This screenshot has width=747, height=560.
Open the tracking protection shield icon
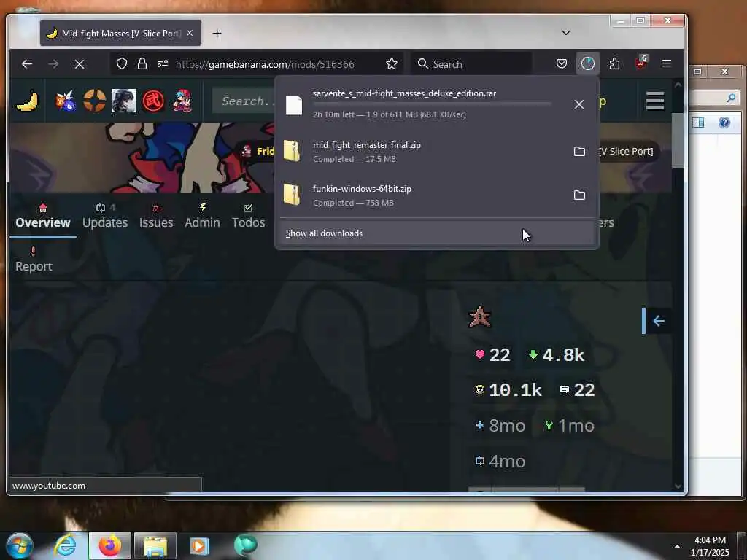[x=122, y=64]
